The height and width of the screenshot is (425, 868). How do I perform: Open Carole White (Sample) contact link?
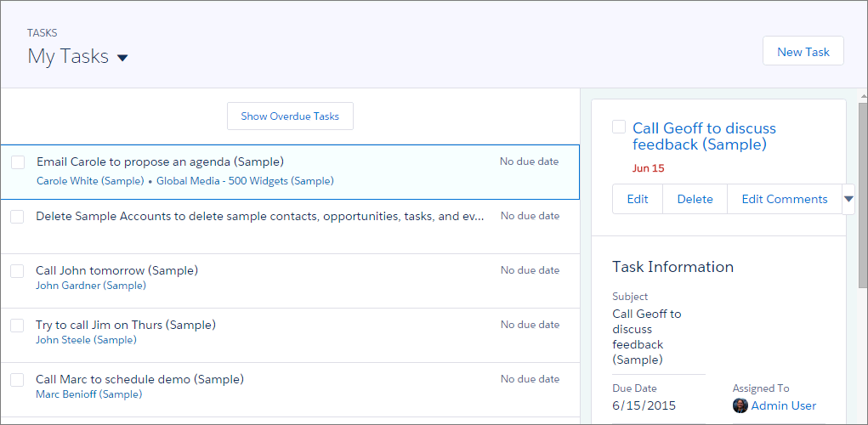pyautogui.click(x=90, y=181)
